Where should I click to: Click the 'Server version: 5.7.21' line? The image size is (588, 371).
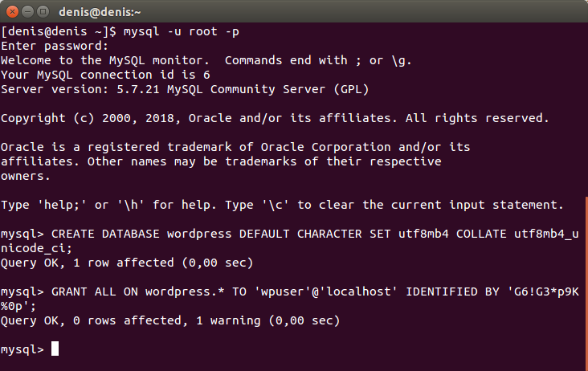tap(185, 90)
